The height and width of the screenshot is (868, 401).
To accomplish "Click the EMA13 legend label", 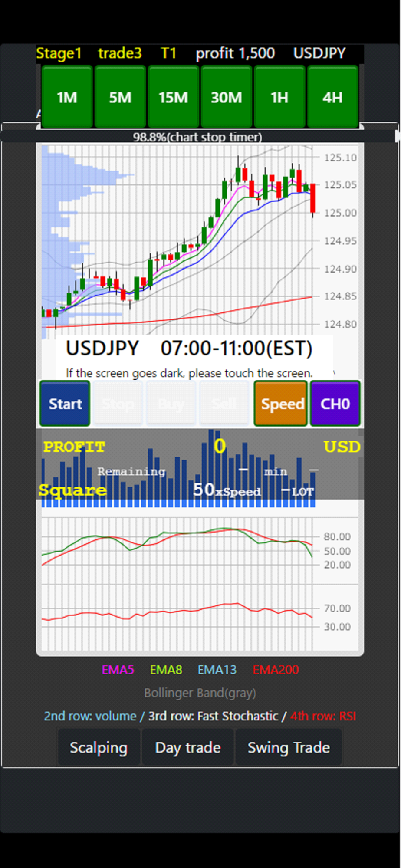I will point(217,670).
